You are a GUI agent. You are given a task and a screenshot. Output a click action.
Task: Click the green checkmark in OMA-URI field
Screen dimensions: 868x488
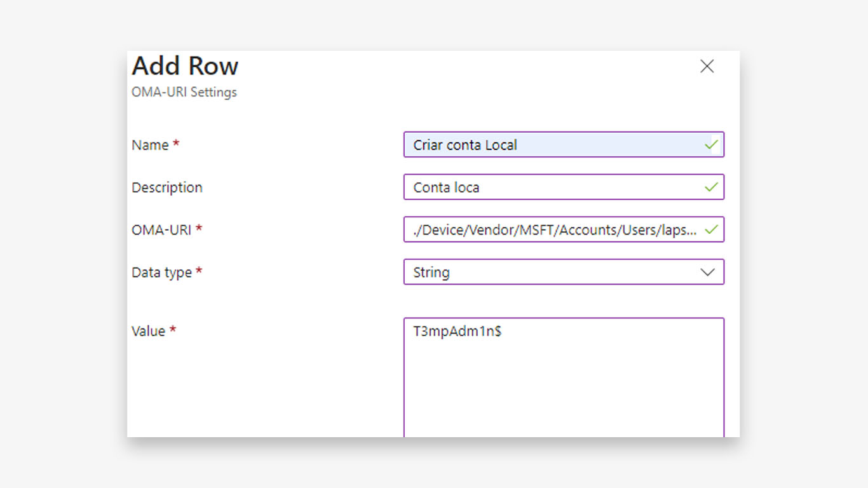tap(711, 229)
